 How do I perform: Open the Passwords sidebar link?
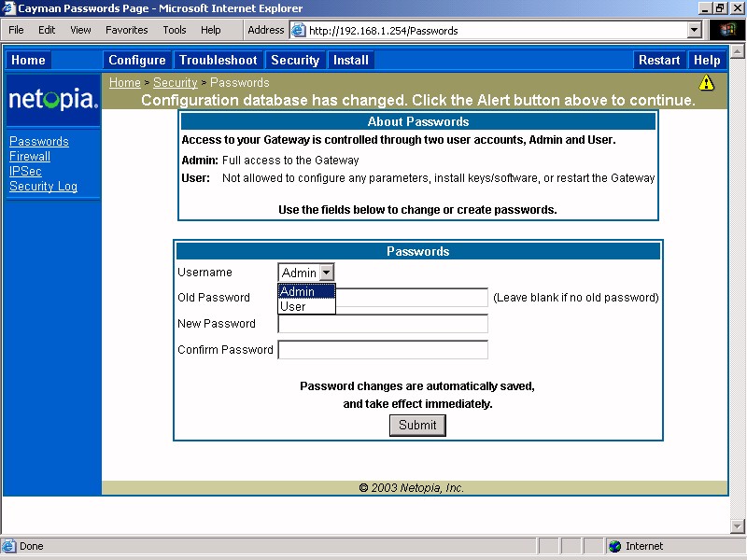(x=39, y=142)
